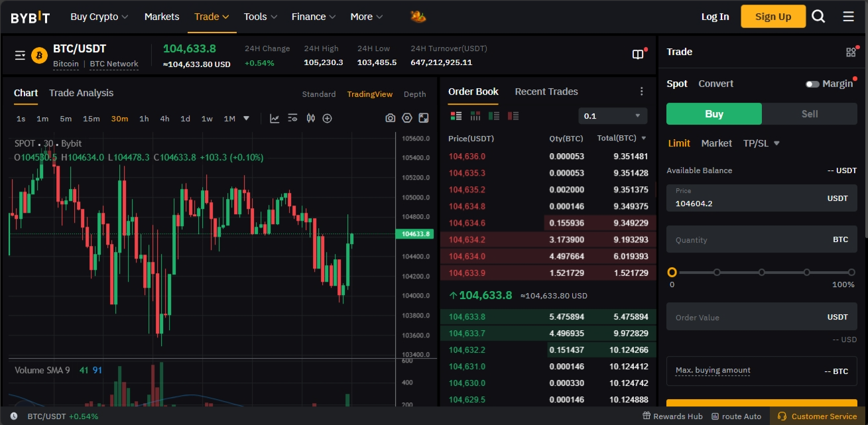Open the hamburger menu at top right

point(848,17)
